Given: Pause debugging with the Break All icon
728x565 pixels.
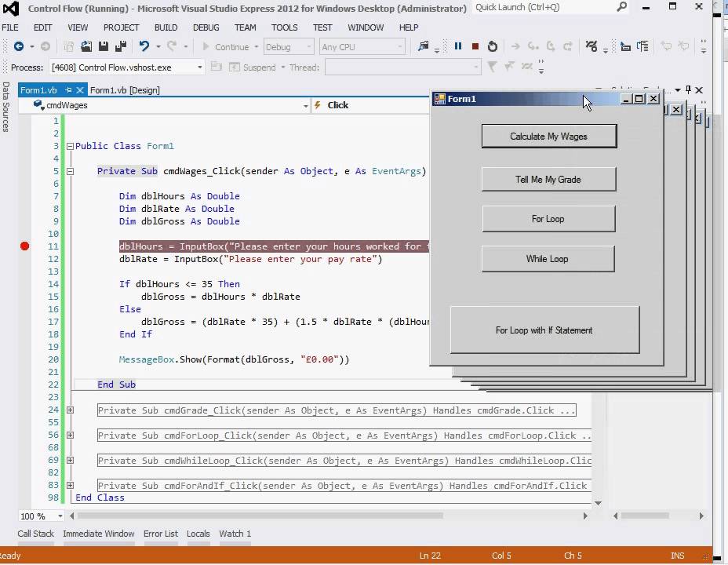Looking at the screenshot, I should [x=458, y=46].
